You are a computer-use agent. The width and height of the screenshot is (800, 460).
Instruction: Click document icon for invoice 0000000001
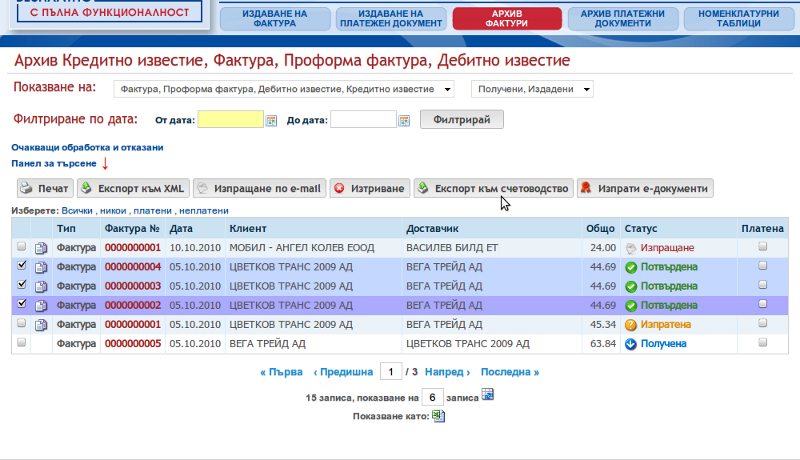[41, 248]
